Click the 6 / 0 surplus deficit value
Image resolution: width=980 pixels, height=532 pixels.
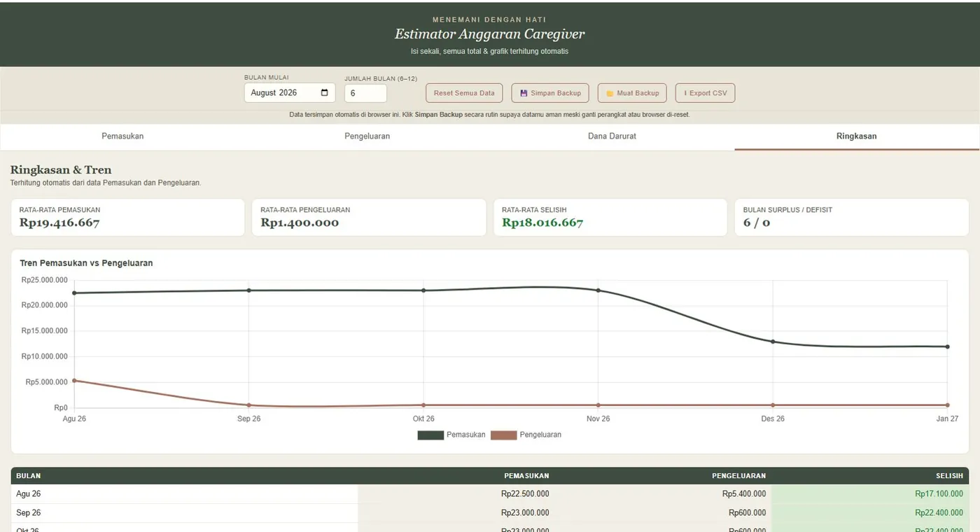(757, 223)
